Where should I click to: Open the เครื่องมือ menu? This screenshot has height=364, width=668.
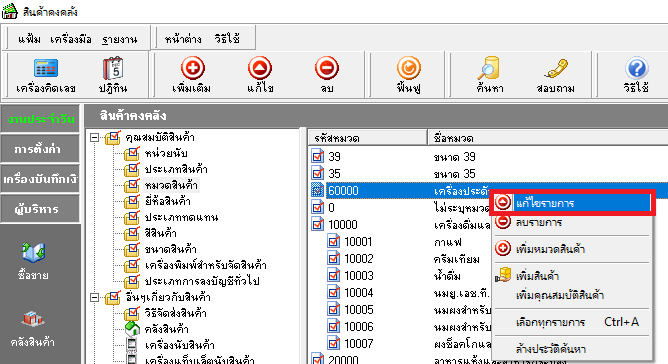pos(71,39)
